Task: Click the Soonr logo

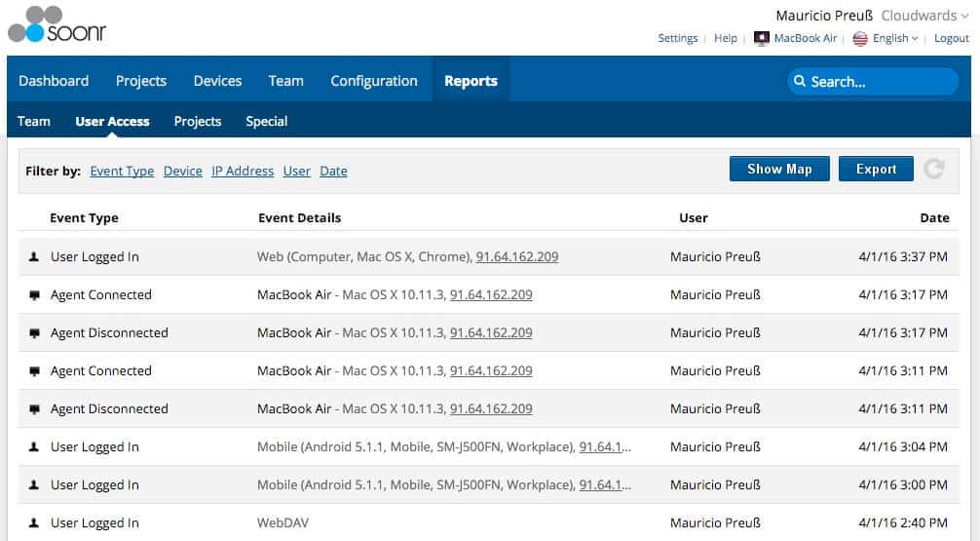Action: coord(57,24)
